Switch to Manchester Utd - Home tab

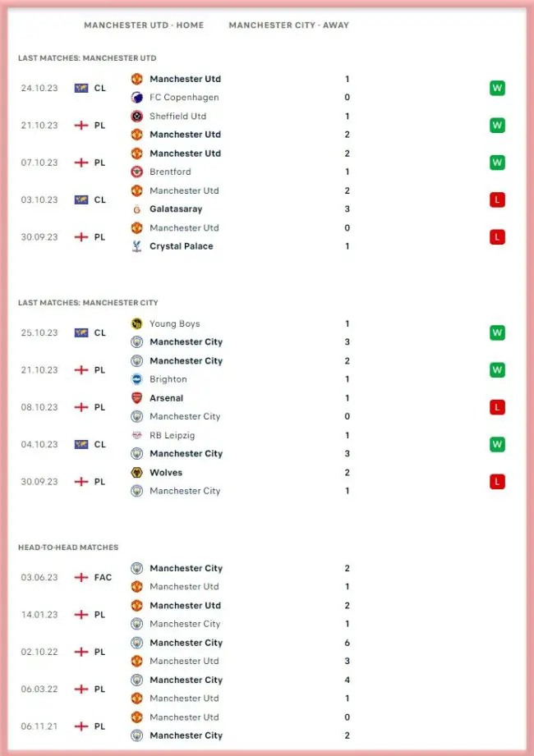pyautogui.click(x=144, y=25)
